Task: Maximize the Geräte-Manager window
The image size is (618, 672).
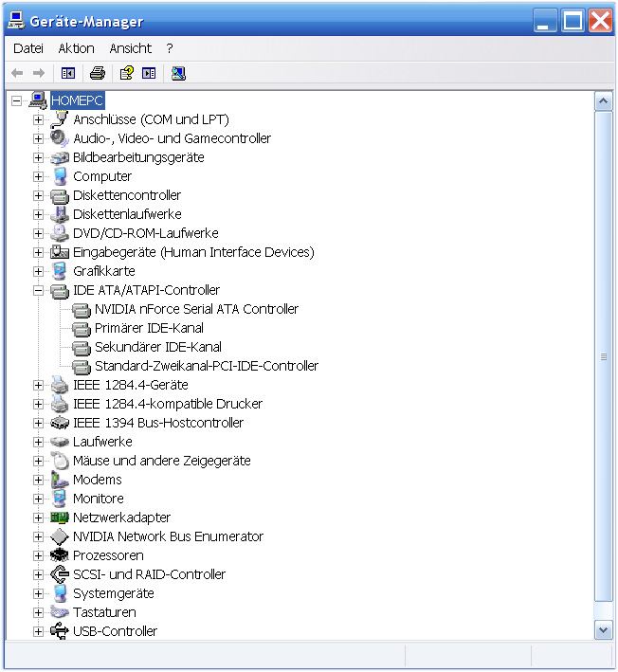Action: [573, 20]
